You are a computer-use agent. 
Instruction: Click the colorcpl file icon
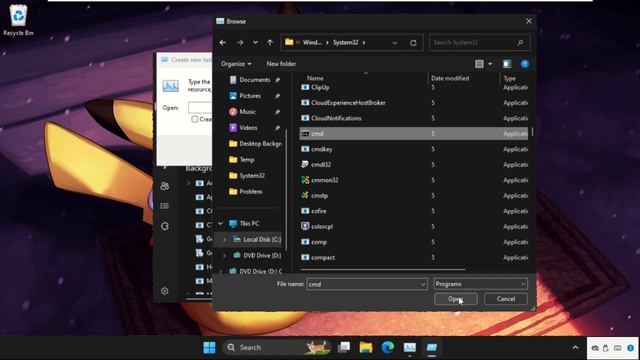[305, 227]
